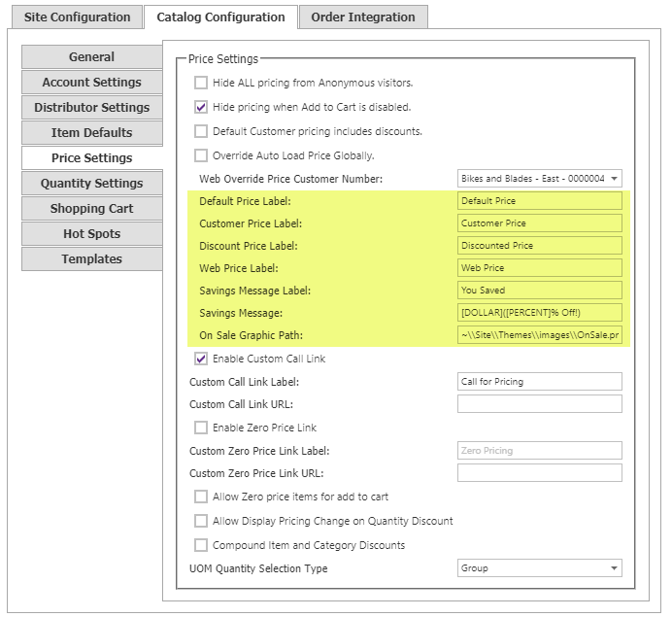Open the General settings section
Image resolution: width=672 pixels, height=617 pixels.
click(x=91, y=57)
